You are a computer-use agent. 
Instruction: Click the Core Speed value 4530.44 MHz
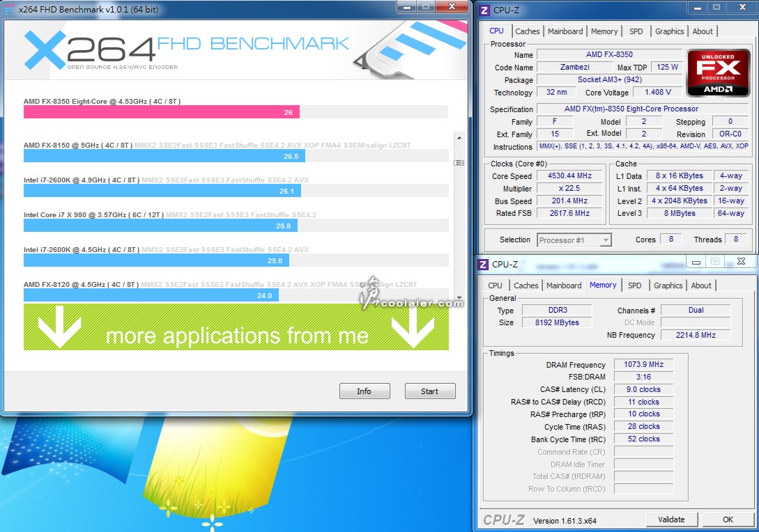click(569, 176)
